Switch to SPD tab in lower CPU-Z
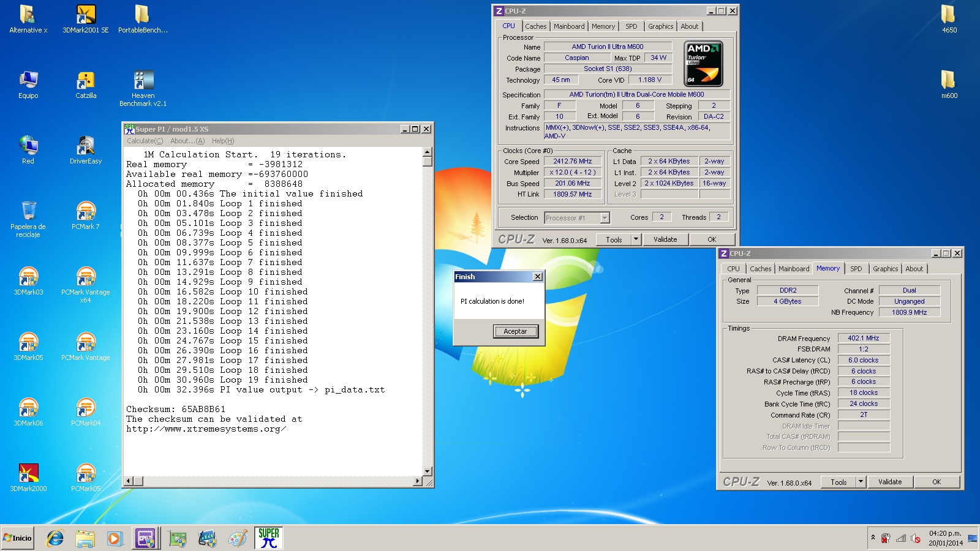Viewport: 980px width, 551px height. point(856,269)
